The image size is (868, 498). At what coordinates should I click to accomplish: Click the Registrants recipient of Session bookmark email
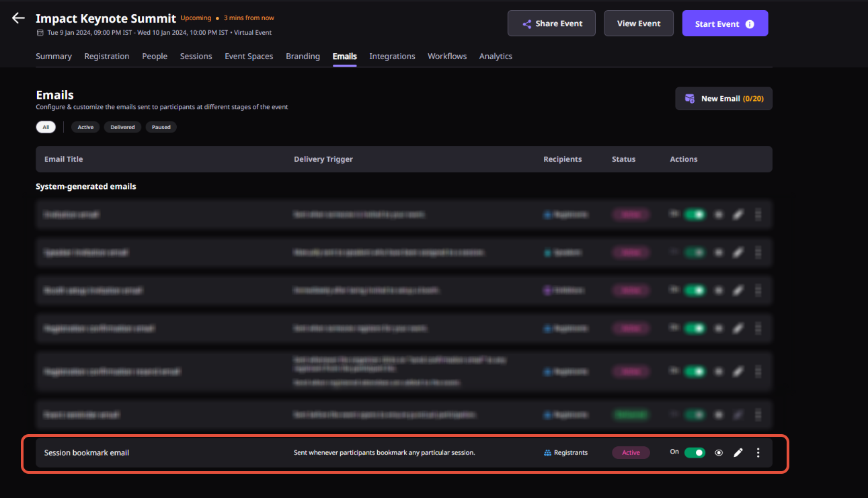(565, 453)
